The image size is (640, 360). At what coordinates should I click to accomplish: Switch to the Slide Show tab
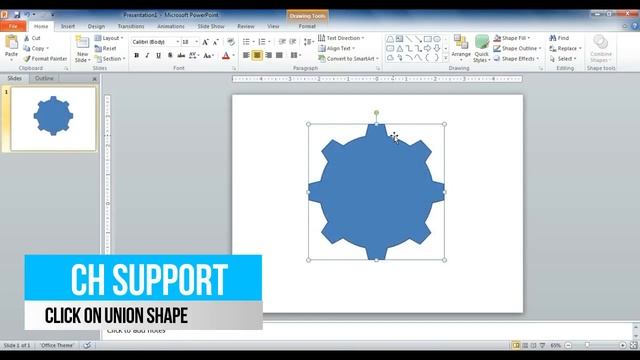point(211,26)
